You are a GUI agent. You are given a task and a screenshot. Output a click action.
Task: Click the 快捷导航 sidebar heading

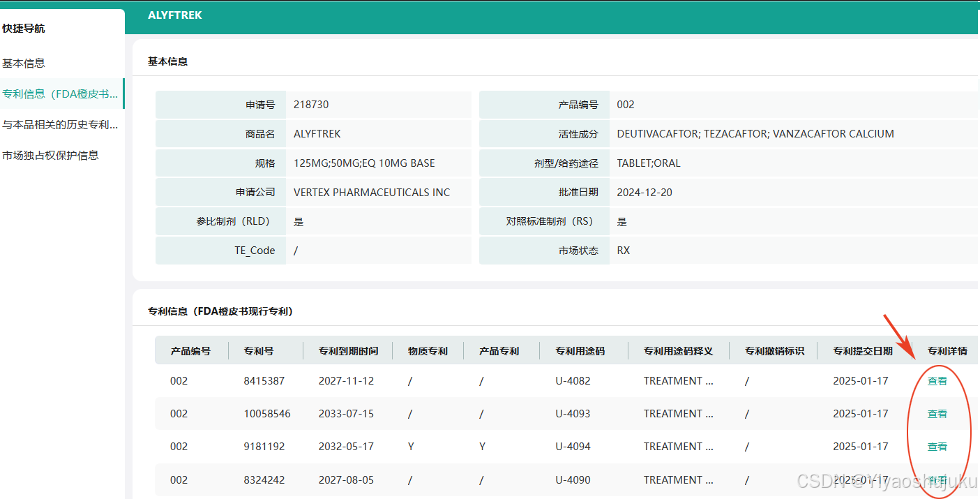tap(24, 29)
